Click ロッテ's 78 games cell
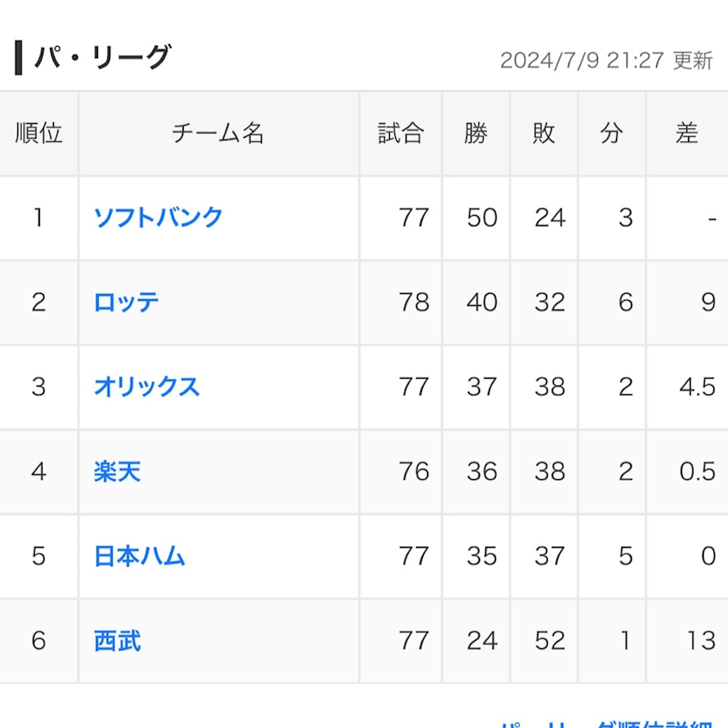The height and width of the screenshot is (728, 728). 413,302
